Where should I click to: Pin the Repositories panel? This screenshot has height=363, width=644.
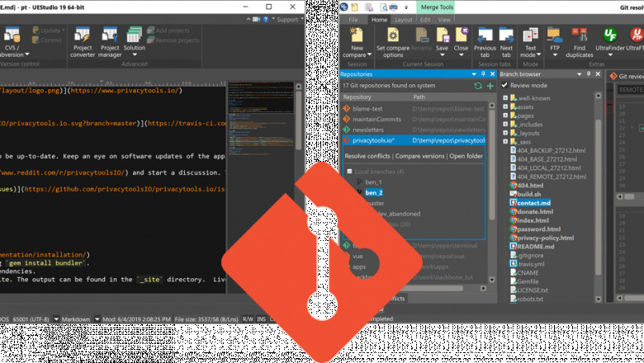(483, 73)
